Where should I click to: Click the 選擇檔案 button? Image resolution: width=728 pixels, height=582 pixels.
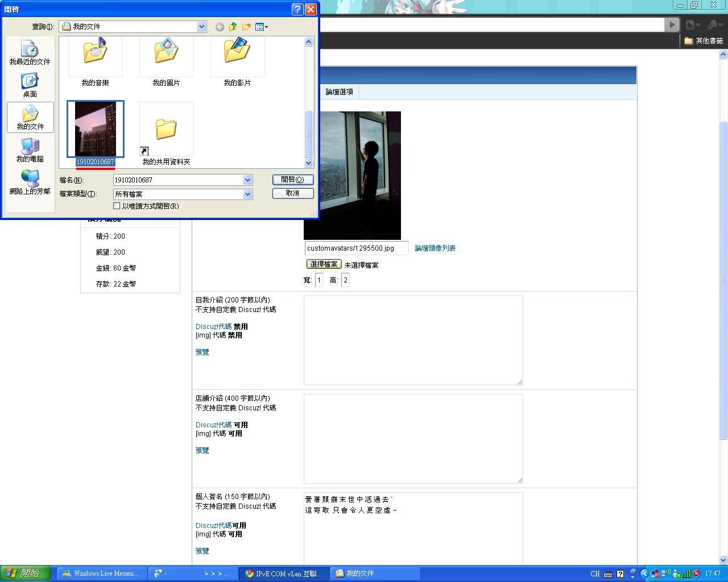(x=324, y=264)
